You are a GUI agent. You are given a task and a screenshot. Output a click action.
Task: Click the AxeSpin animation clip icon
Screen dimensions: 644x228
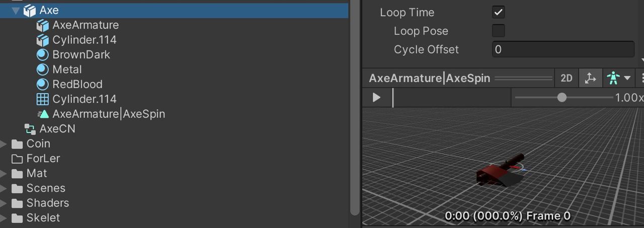click(43, 114)
